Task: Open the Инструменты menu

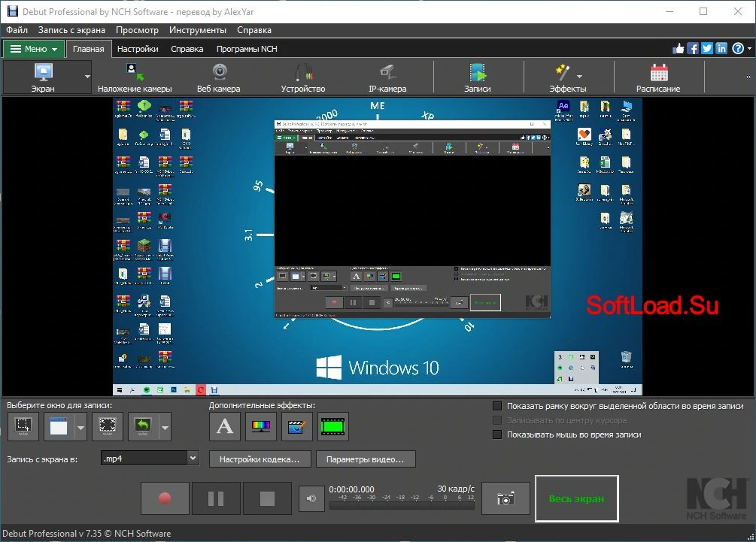Action: point(198,30)
